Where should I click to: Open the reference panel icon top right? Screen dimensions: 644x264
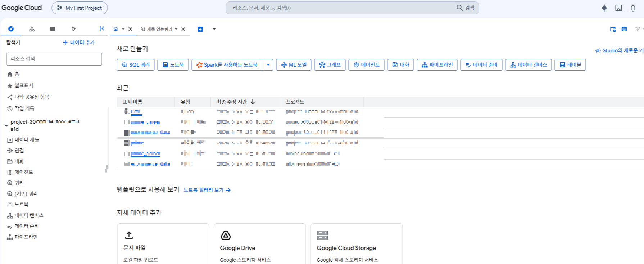(x=613, y=29)
